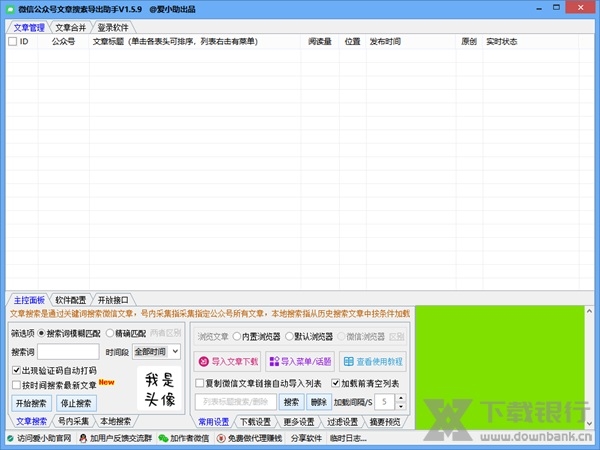
Task: Sort by 发布时间 column header
Action: click(x=411, y=41)
